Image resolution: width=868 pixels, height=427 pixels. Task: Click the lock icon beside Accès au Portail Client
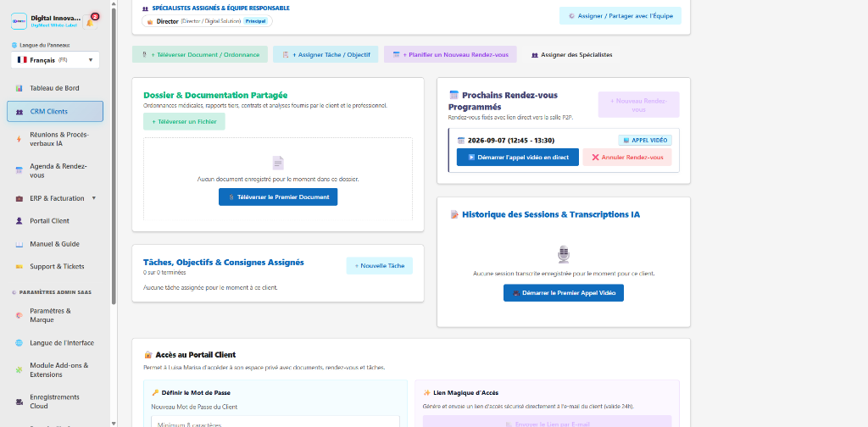click(147, 354)
